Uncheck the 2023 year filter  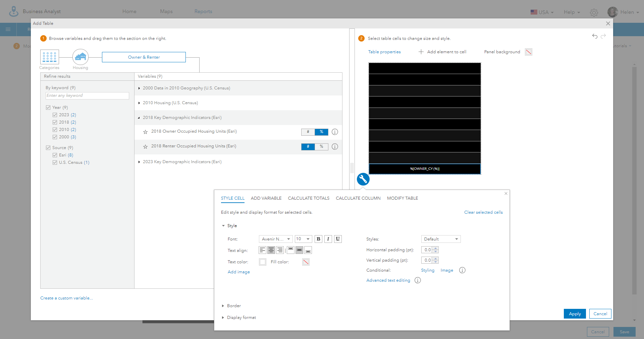(55, 115)
